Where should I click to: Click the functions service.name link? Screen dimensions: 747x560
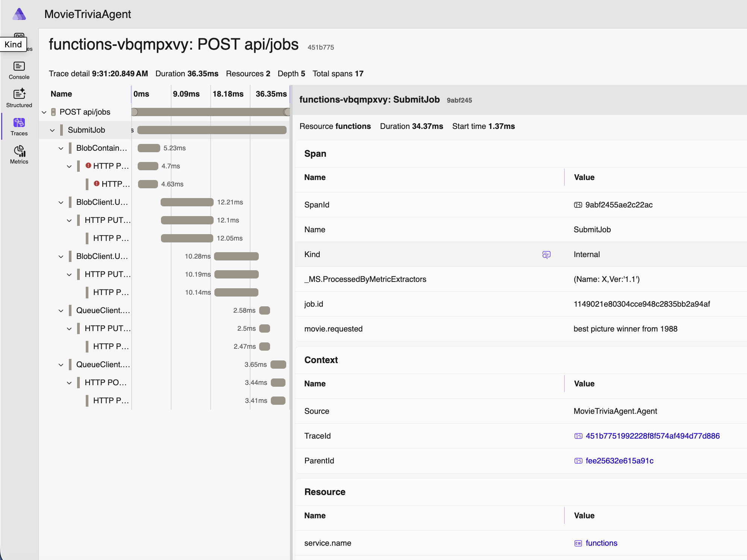[x=601, y=543]
